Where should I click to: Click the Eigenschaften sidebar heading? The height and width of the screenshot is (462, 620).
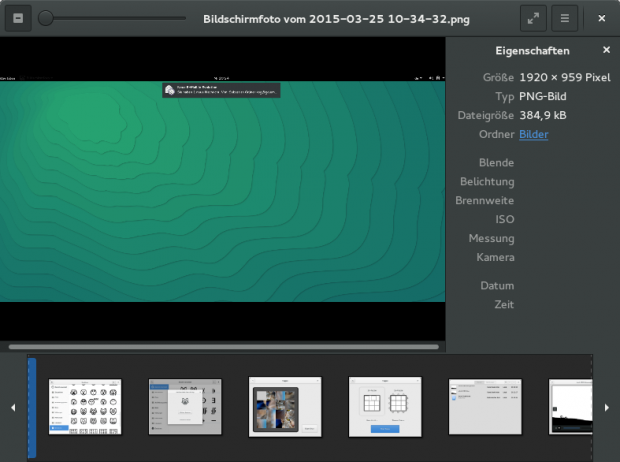coord(532,51)
